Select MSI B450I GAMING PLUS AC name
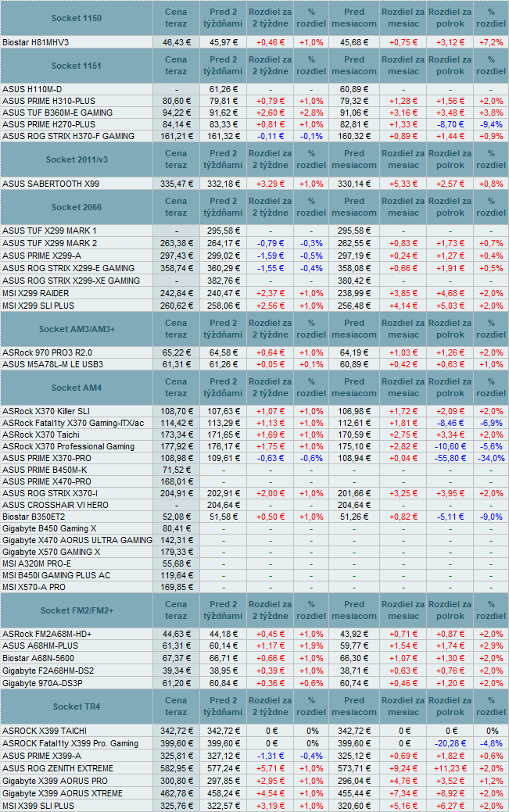This screenshot has width=509, height=812. pyautogui.click(x=56, y=575)
